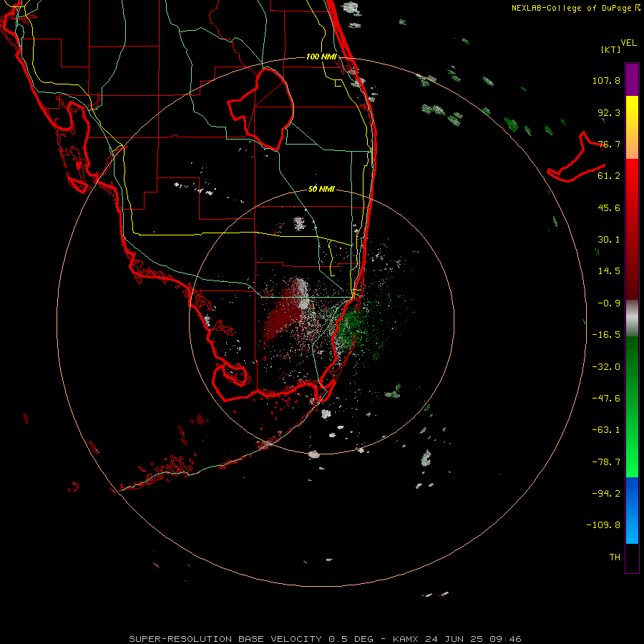Click the purple color band in legend
This screenshot has height=644, width=644.
pyautogui.click(x=632, y=79)
